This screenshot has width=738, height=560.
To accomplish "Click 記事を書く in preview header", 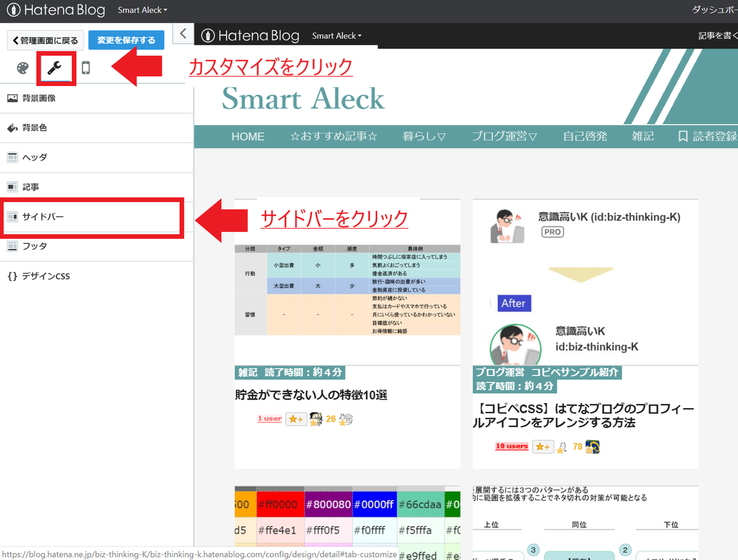I will [x=718, y=36].
